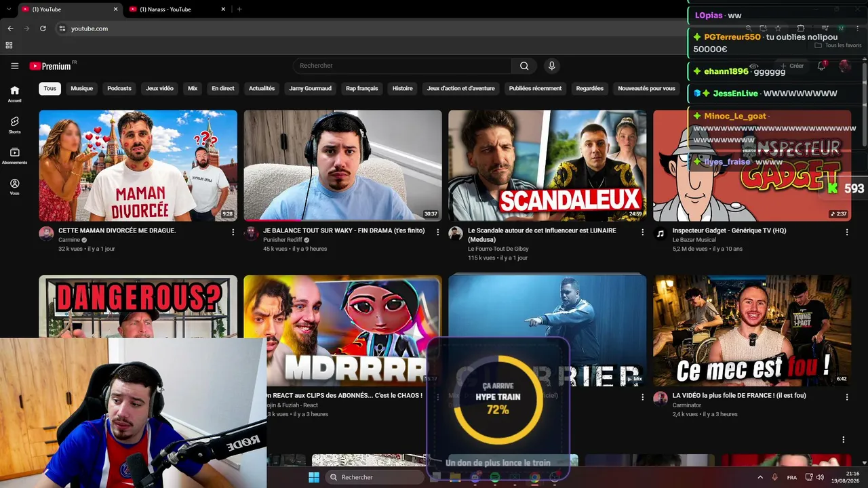Open a new browser tab

coord(239,9)
